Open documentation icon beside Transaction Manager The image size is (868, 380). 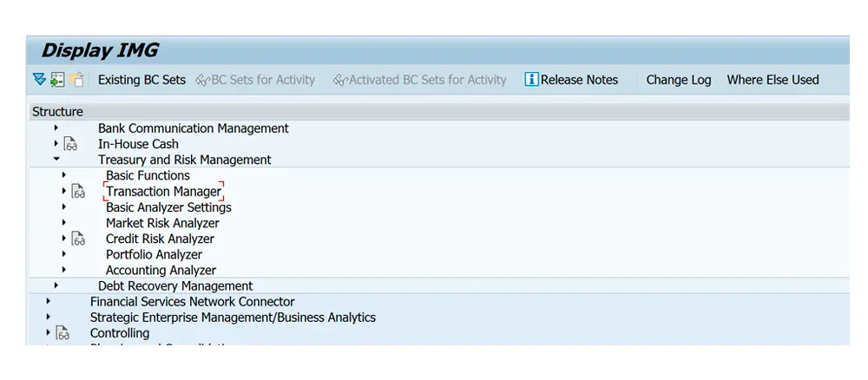coord(78,192)
